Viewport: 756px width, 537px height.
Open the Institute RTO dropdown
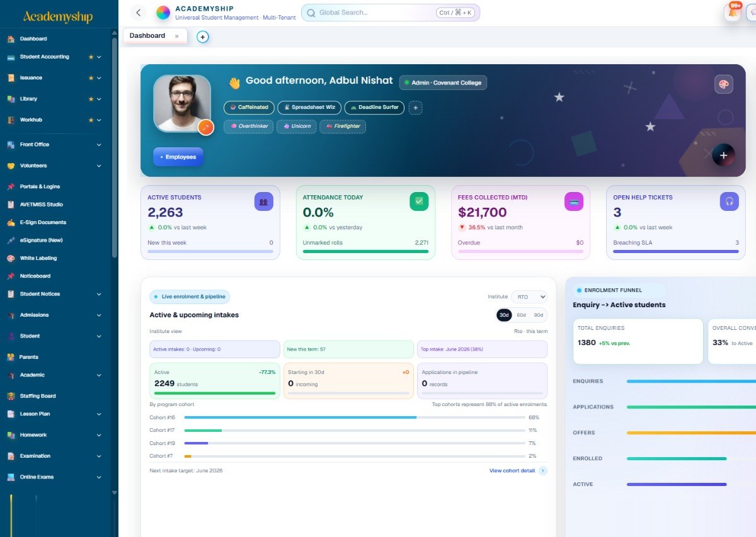pyautogui.click(x=529, y=297)
